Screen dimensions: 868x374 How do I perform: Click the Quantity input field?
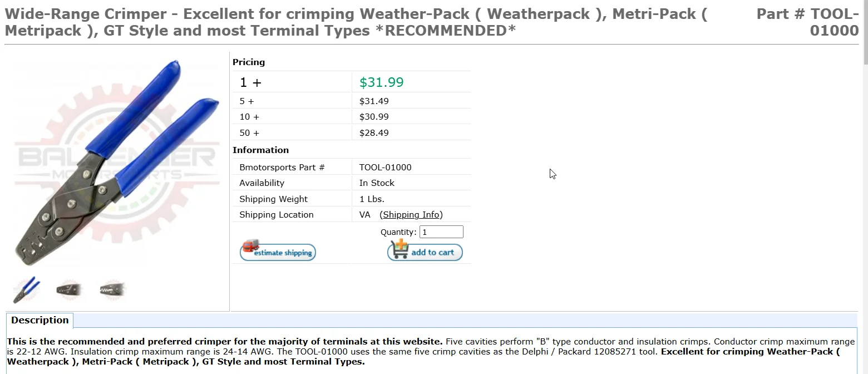pos(441,232)
